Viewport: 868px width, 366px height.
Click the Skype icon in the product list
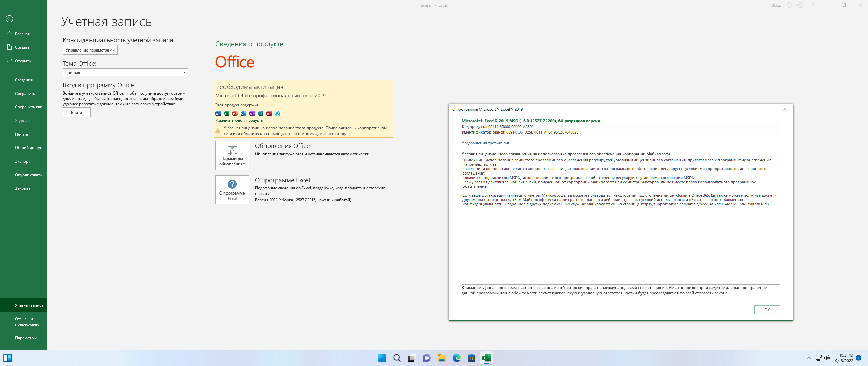(277, 114)
